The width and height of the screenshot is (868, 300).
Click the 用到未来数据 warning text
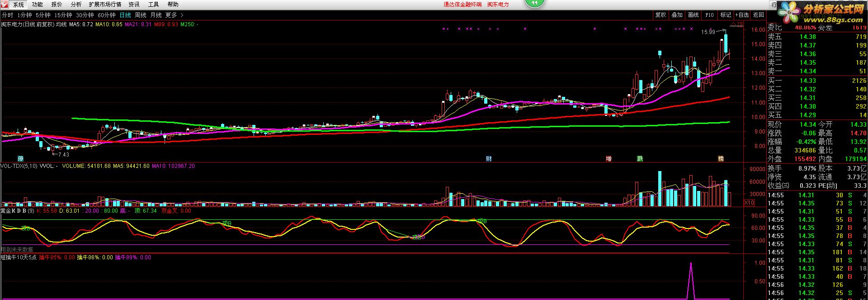pos(17,249)
